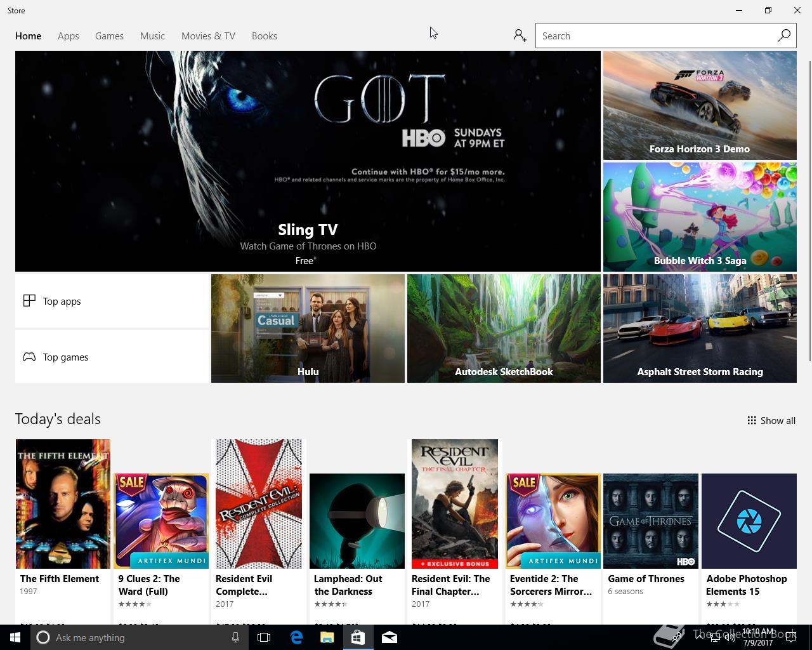The width and height of the screenshot is (812, 650).
Task: Select the 9 Clues 2: The Ward cover
Action: 161,521
